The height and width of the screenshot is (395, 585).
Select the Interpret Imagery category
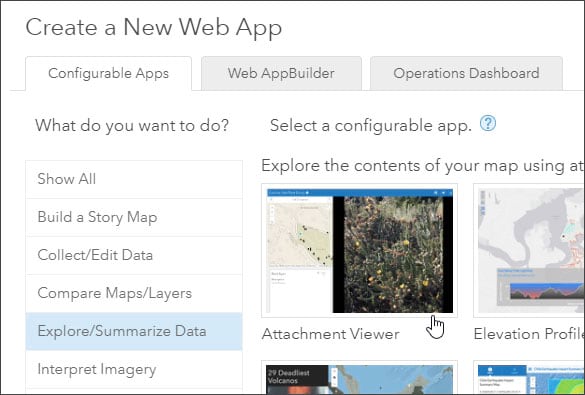pyautogui.click(x=134, y=370)
